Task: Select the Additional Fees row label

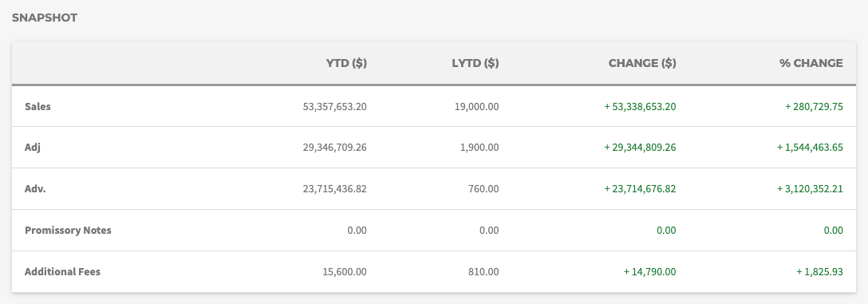Action: 62,272
